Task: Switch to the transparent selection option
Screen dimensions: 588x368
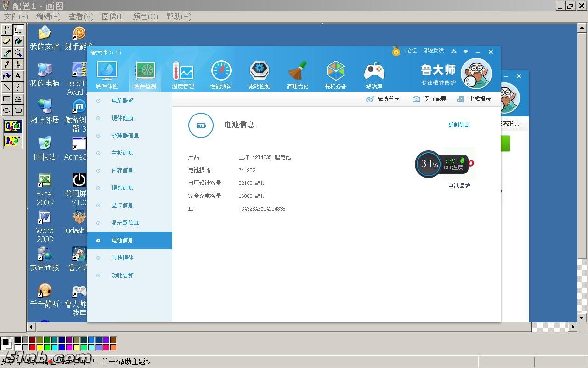Action: coord(12,141)
